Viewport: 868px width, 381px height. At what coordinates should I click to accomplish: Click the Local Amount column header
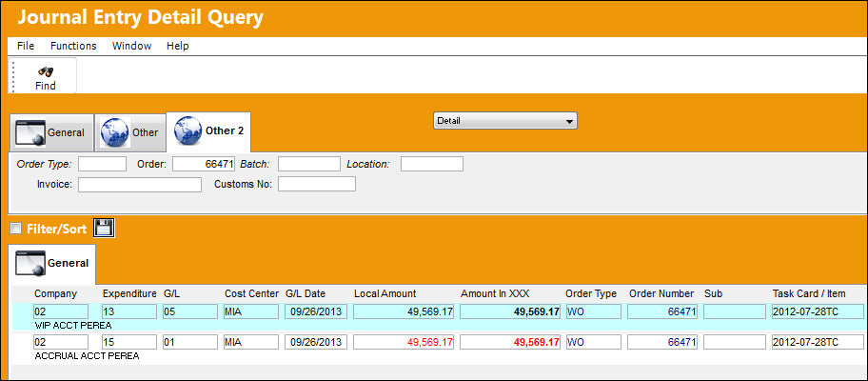tap(385, 294)
